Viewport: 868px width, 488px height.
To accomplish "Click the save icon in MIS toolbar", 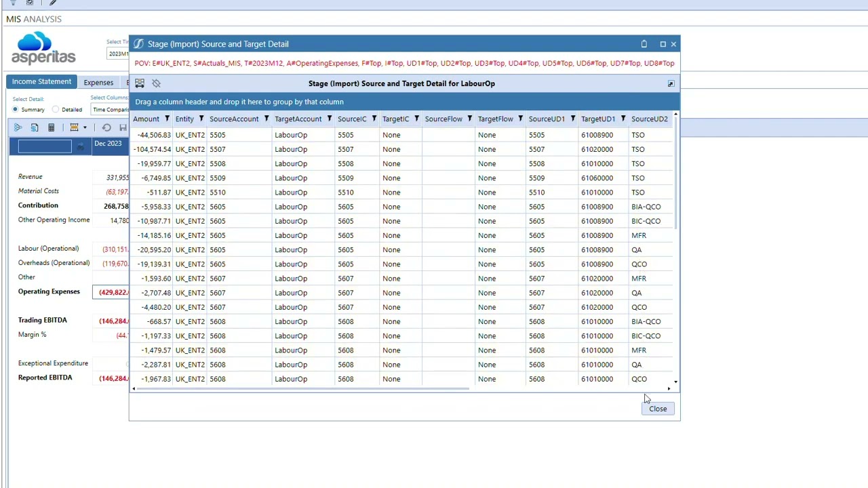I will tap(123, 127).
